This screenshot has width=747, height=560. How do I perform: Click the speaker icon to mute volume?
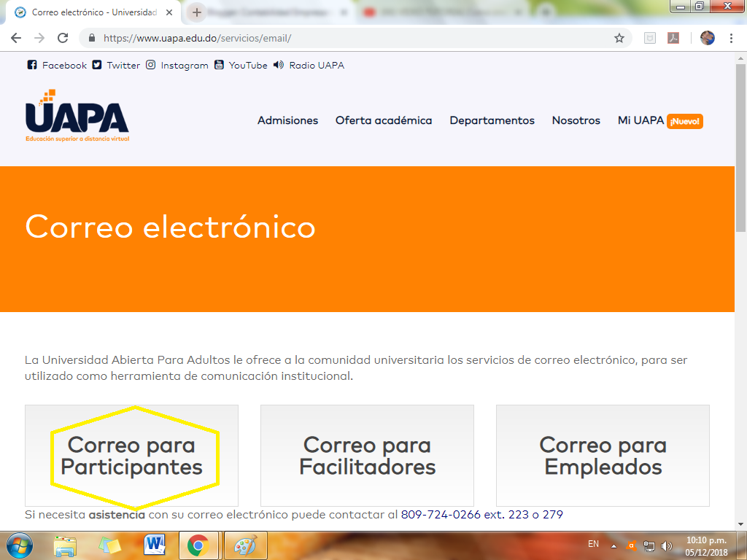tap(666, 544)
